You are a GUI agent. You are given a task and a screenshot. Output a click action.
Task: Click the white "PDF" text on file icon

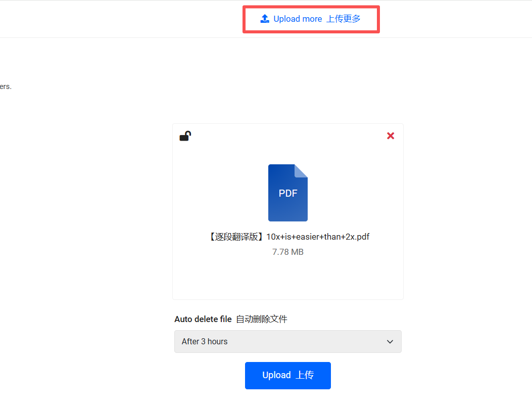288,193
